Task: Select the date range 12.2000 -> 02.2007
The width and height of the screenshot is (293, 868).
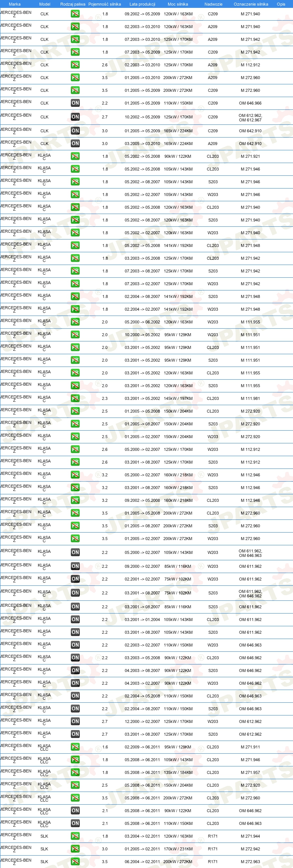Action: point(142,721)
